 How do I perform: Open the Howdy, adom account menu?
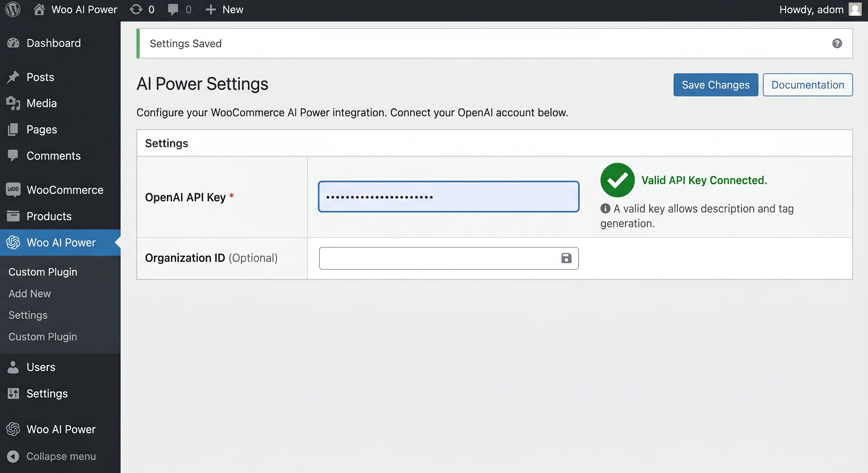click(820, 10)
